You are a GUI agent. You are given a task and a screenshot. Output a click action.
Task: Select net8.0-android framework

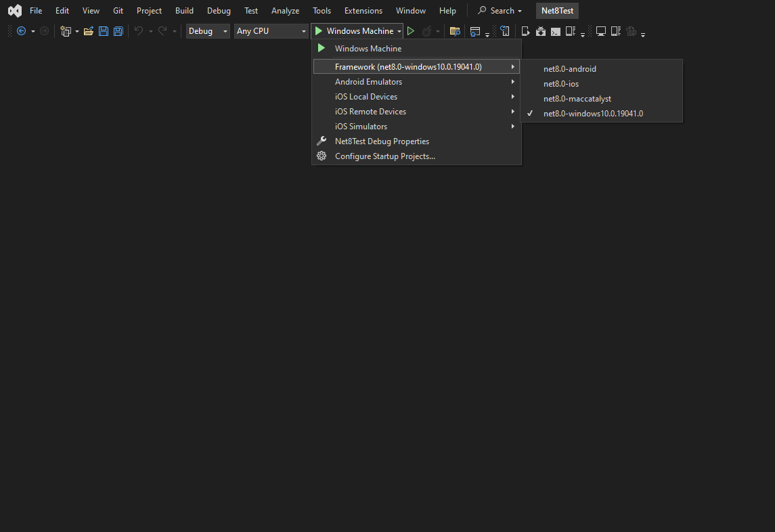click(602, 69)
